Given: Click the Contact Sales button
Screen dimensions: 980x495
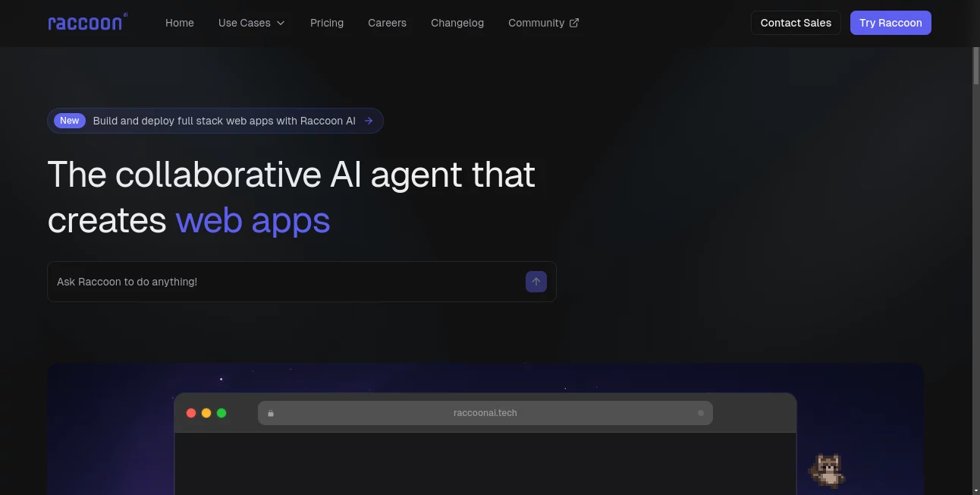Looking at the screenshot, I should tap(796, 23).
